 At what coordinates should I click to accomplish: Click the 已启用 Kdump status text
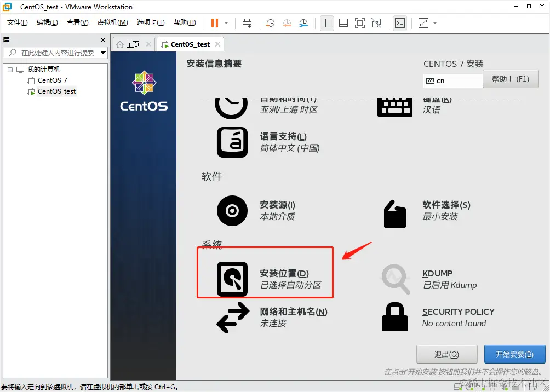450,285
